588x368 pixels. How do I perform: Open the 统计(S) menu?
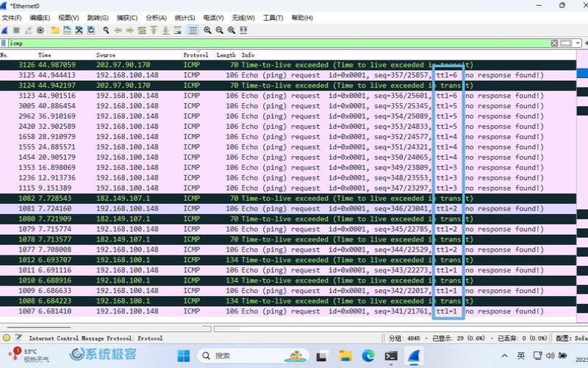(x=185, y=18)
